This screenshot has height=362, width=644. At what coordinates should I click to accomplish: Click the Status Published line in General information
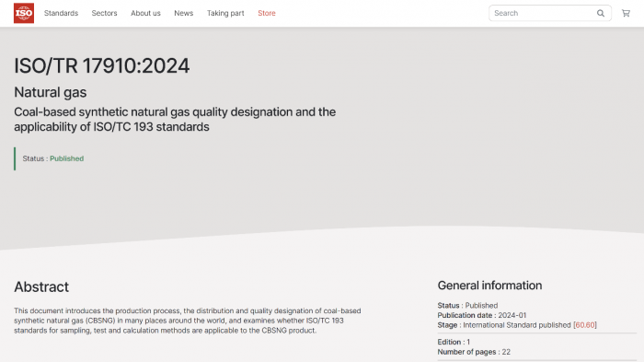467,305
